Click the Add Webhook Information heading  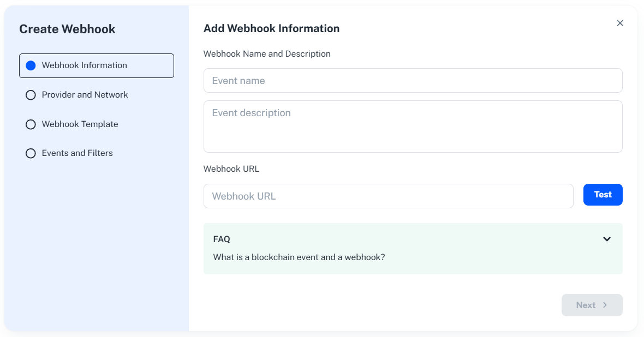[x=271, y=28]
